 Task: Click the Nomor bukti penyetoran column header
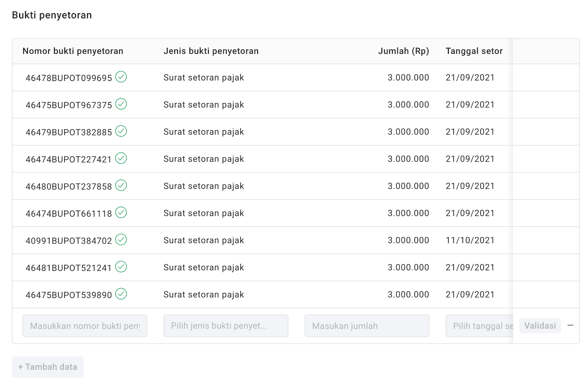[73, 51]
